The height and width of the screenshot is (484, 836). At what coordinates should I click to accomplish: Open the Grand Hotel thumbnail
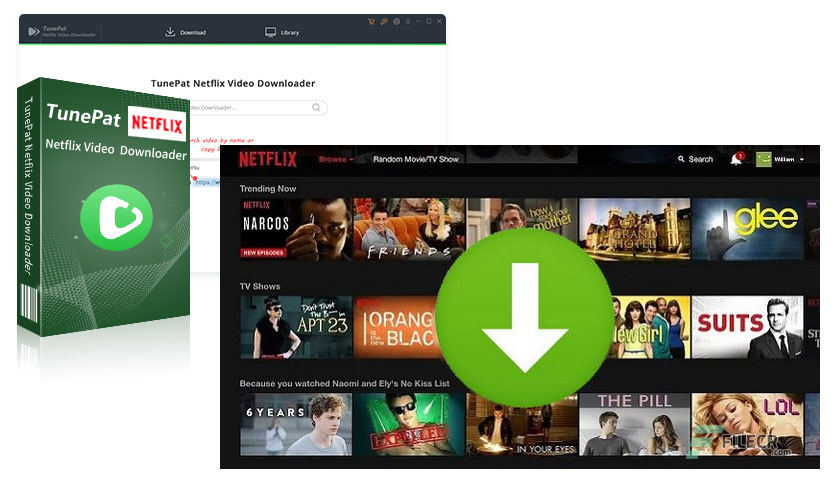point(634,229)
